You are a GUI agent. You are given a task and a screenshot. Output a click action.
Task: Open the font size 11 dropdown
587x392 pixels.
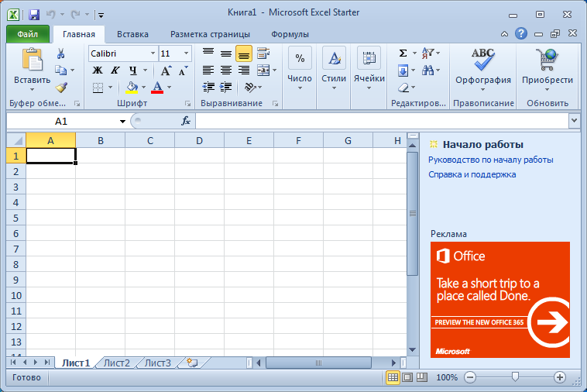(186, 53)
